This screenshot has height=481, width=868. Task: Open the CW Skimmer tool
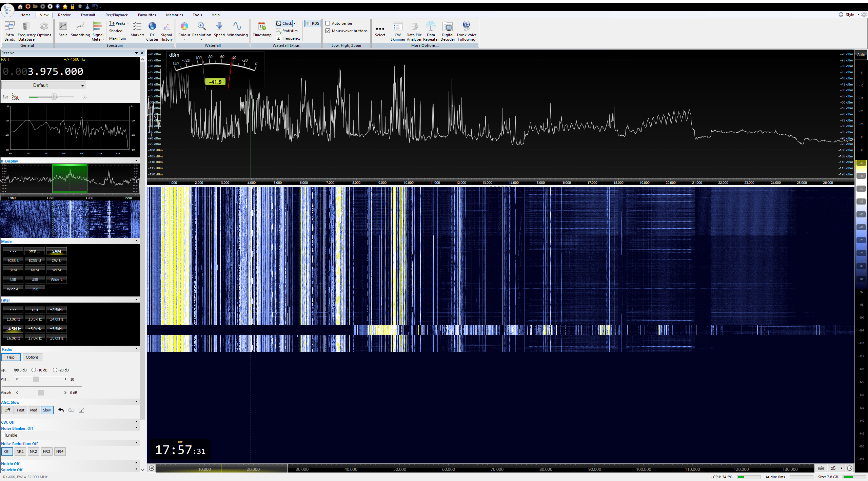coord(397,31)
